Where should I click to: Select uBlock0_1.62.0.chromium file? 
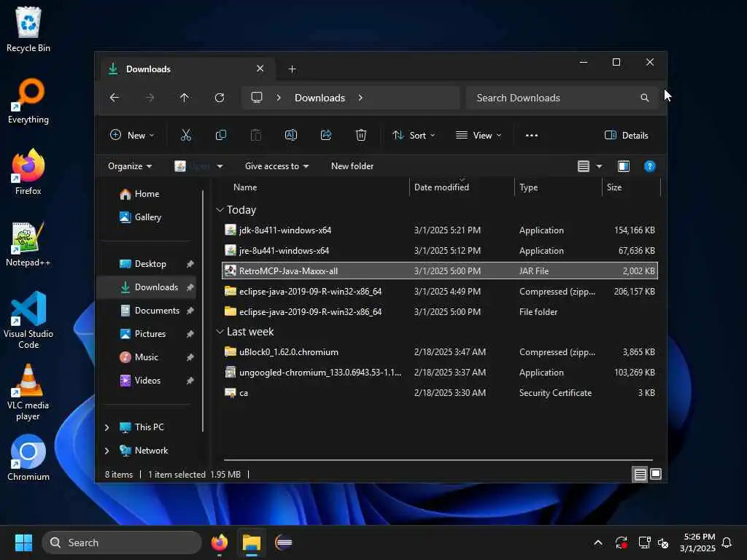[x=439, y=352]
